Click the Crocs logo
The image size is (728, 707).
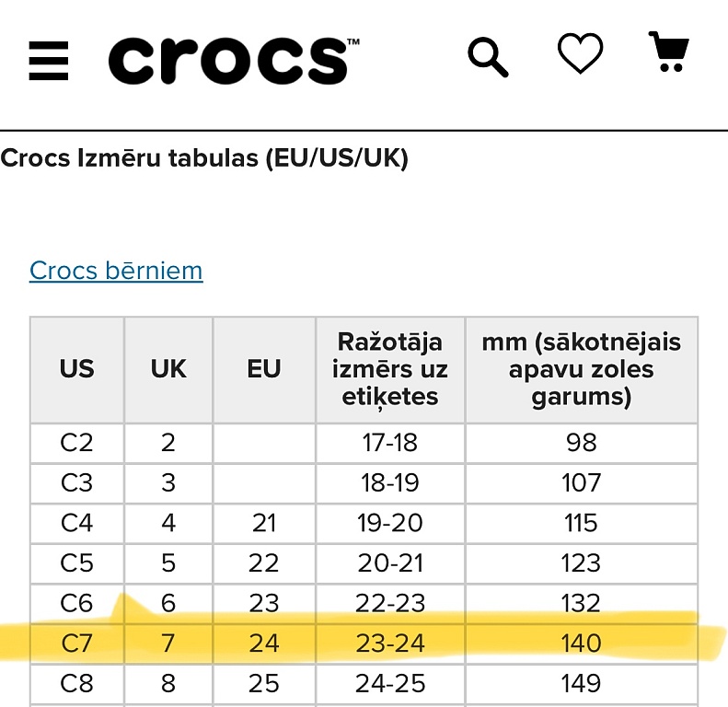(x=234, y=61)
